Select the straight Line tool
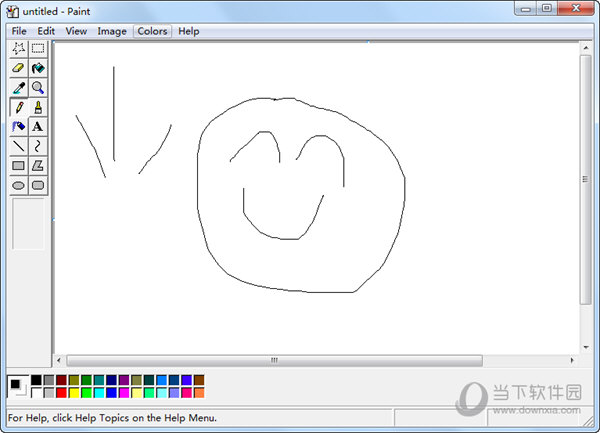The image size is (600, 433). pyautogui.click(x=18, y=146)
